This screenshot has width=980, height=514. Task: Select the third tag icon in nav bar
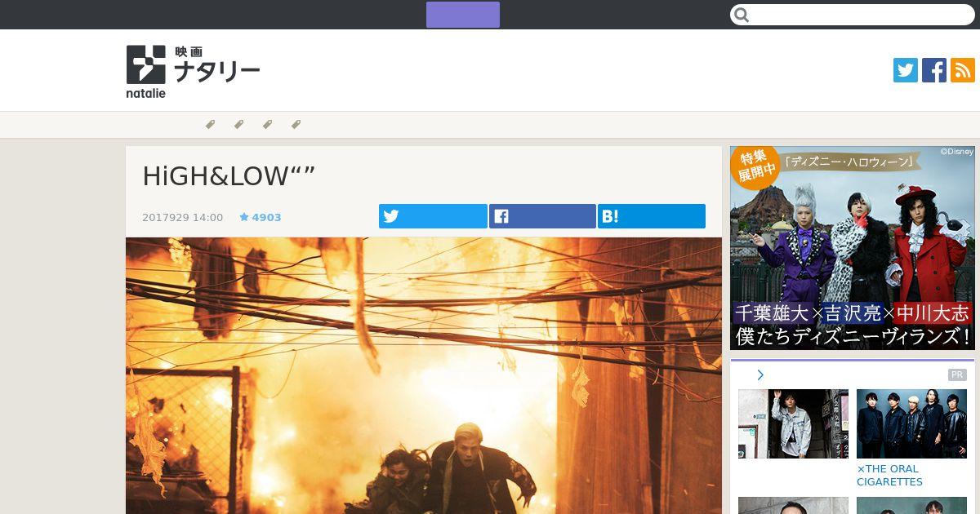pyautogui.click(x=267, y=125)
